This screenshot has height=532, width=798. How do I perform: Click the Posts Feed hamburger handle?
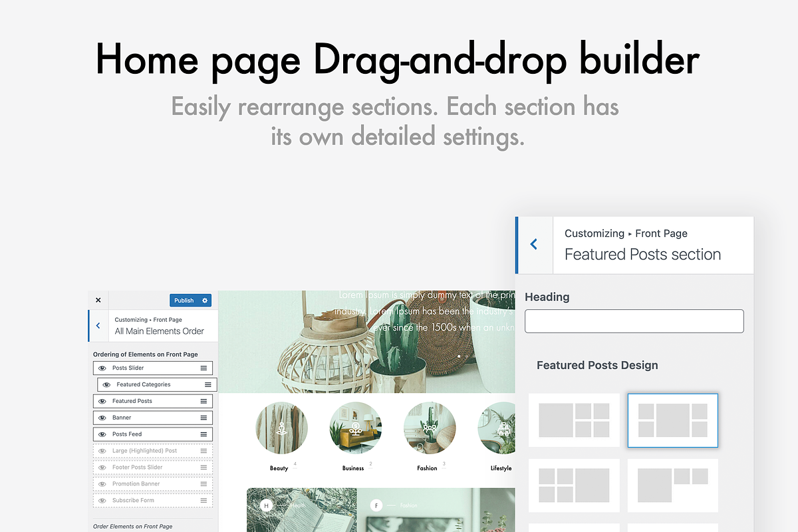click(x=203, y=434)
